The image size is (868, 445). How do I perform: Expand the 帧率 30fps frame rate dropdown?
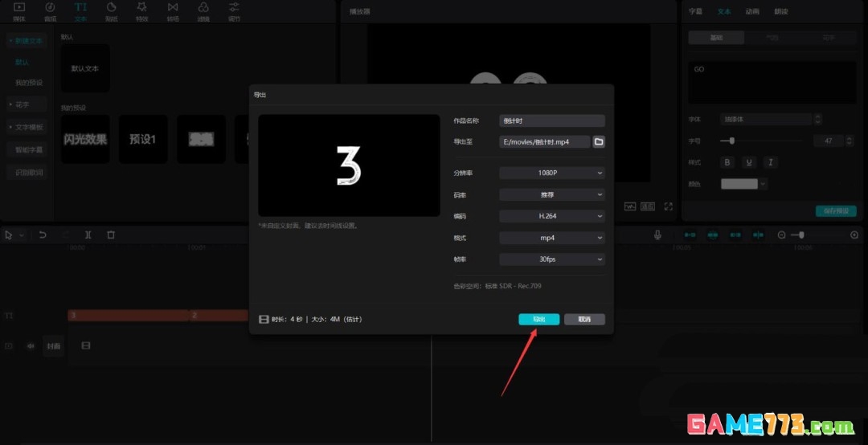click(551, 259)
